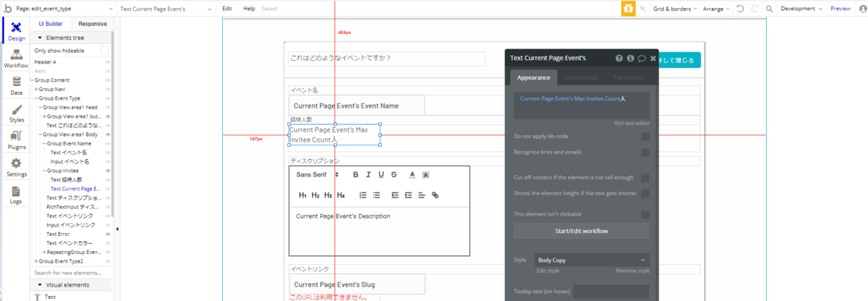Image resolution: width=868 pixels, height=301 pixels.
Task: Enable Cut off content if not tall enough
Action: tap(644, 177)
